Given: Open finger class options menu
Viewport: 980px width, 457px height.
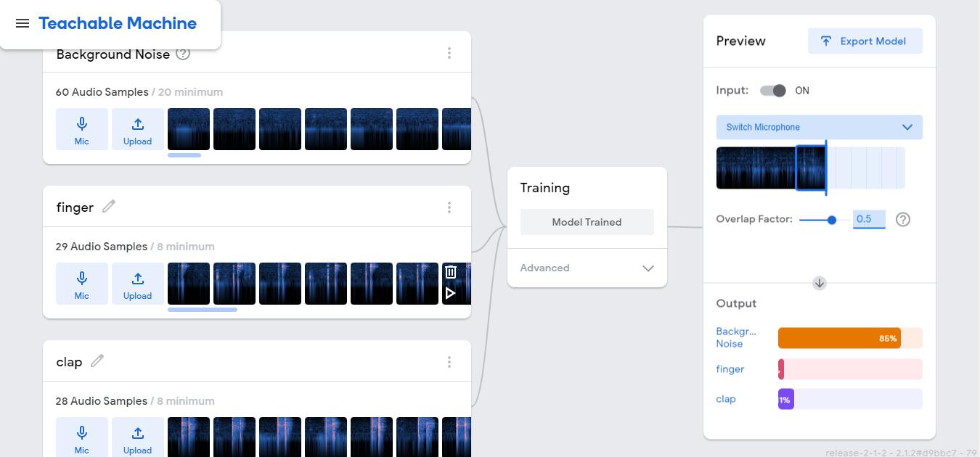Looking at the screenshot, I should pos(449,207).
